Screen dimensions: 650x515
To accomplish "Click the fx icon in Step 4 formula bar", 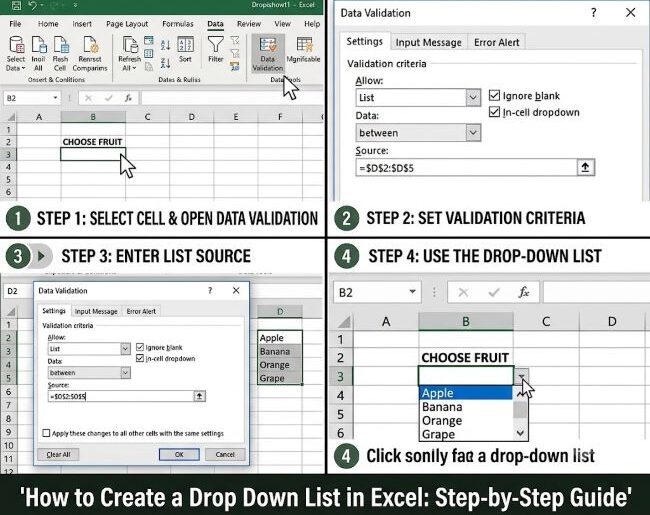I will tap(524, 292).
